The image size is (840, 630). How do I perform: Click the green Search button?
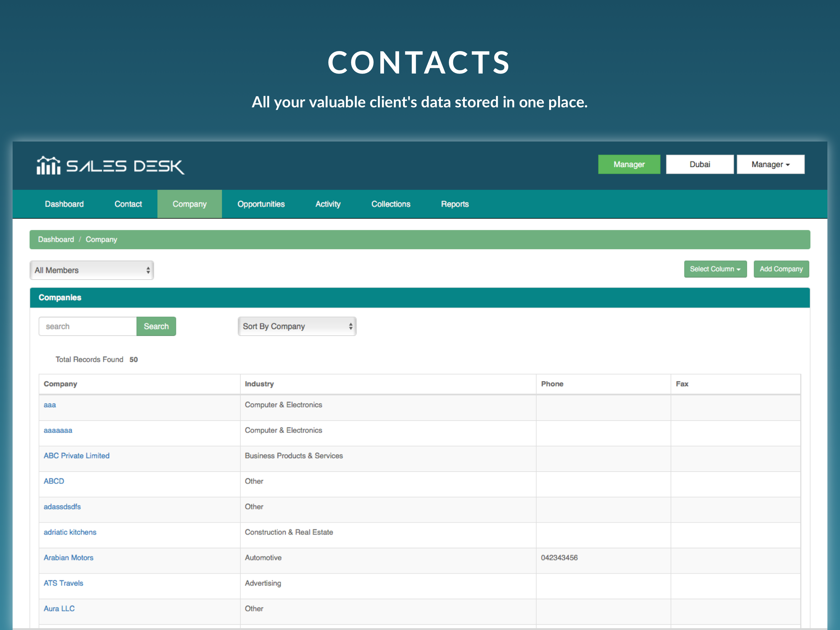coord(156,326)
